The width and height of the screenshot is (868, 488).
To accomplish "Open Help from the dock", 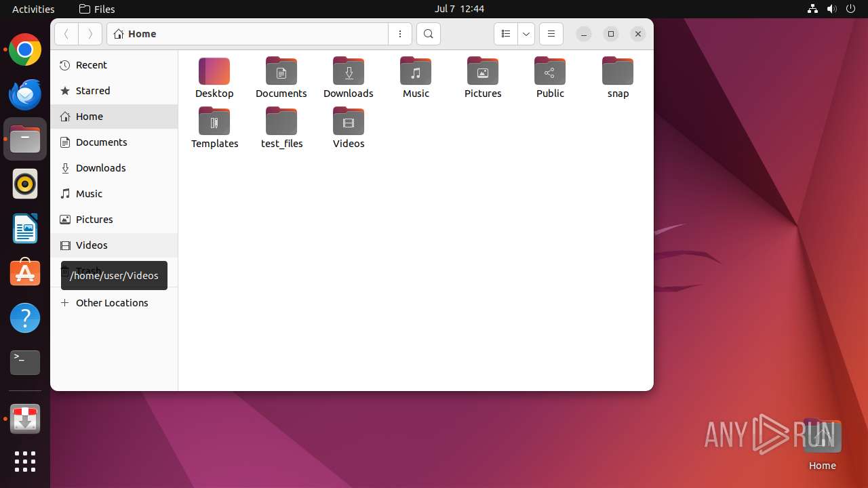I will point(25,318).
